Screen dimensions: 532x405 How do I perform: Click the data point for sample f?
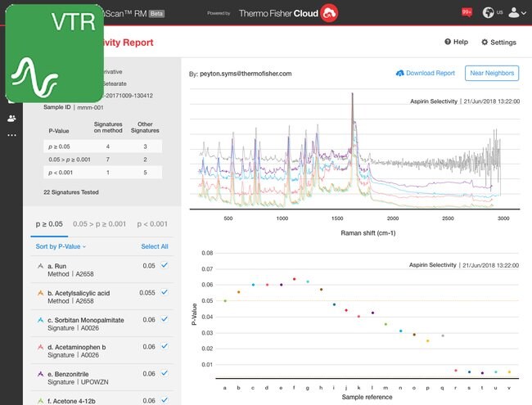pos(294,279)
